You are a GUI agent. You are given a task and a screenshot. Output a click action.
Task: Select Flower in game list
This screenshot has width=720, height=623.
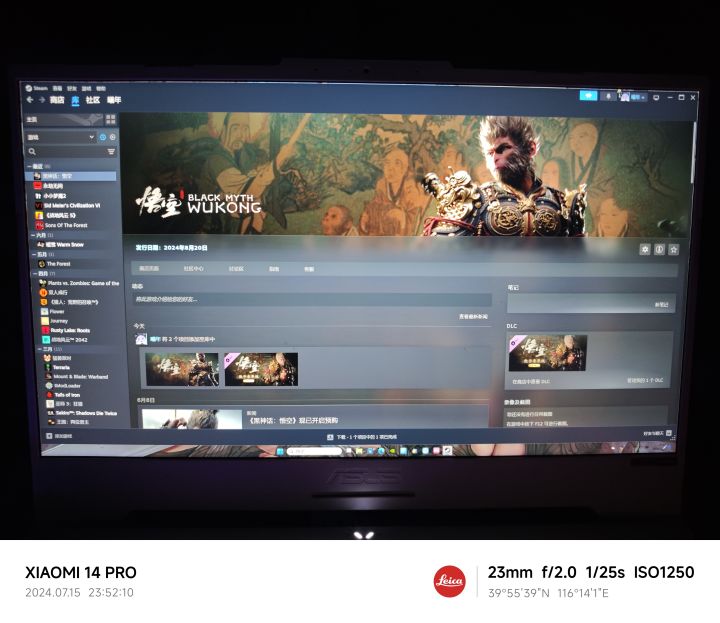coord(53,311)
